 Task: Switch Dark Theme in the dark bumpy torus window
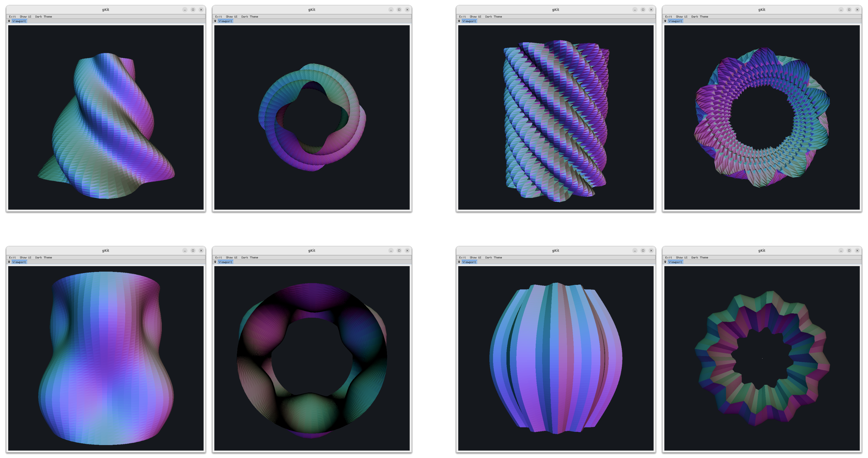[250, 258]
